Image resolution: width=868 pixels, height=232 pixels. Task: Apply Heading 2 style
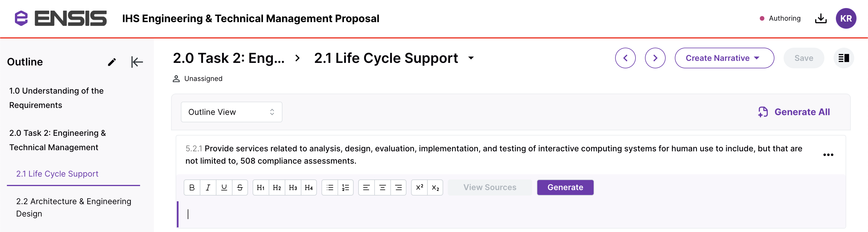coord(277,187)
